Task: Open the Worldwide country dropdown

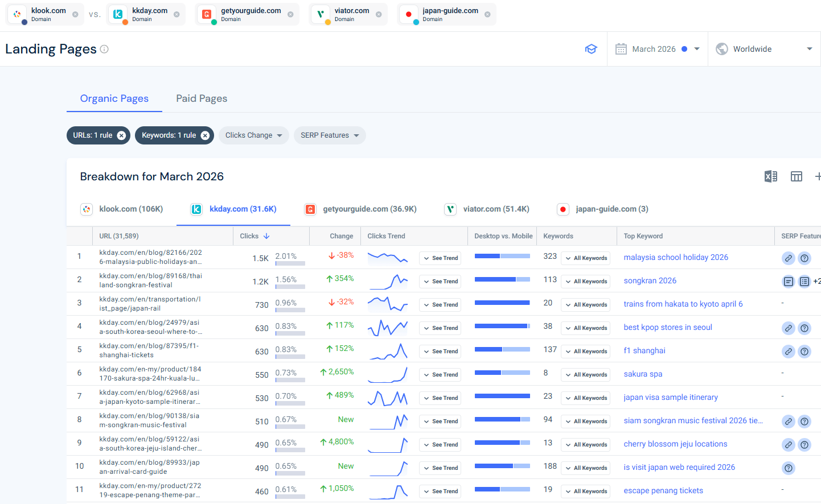Action: click(x=764, y=49)
